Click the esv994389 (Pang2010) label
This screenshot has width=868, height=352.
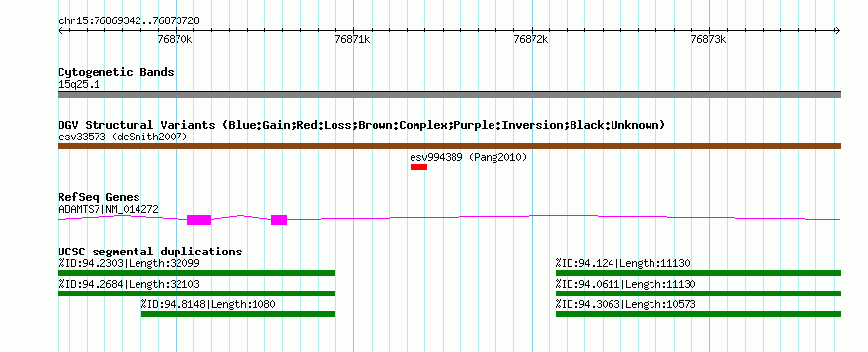pos(468,157)
